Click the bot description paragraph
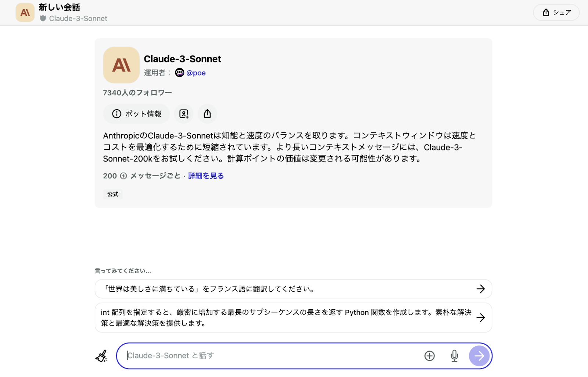 (290, 147)
